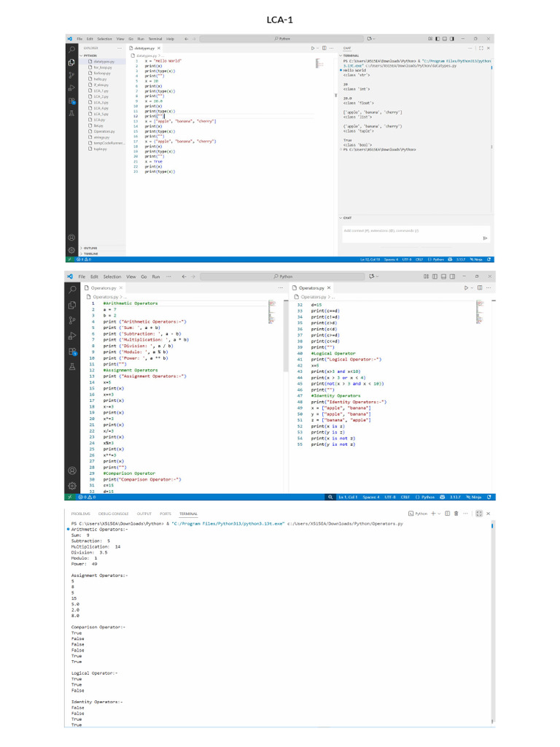Open Operators.py in Explorer file list
Viewport: 560px width, 747px height.
[104, 131]
